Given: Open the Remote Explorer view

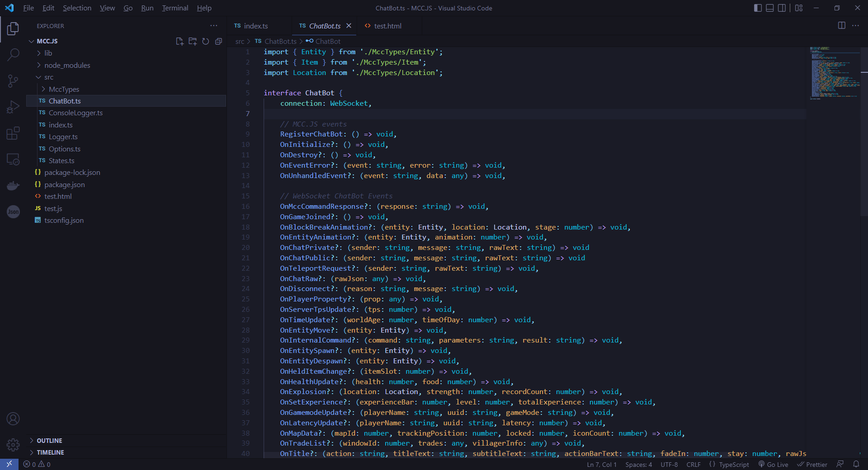Looking at the screenshot, I should coord(13,160).
